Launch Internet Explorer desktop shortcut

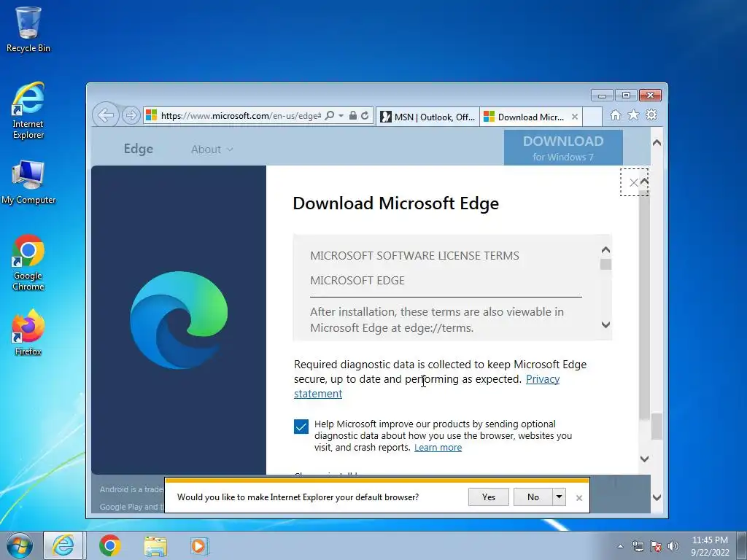click(x=28, y=111)
